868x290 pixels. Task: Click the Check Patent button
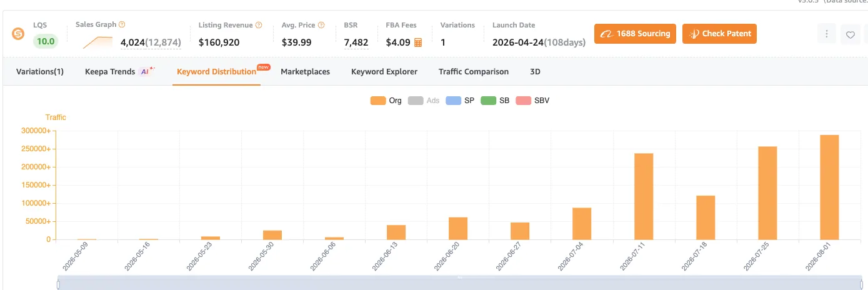[x=719, y=34]
